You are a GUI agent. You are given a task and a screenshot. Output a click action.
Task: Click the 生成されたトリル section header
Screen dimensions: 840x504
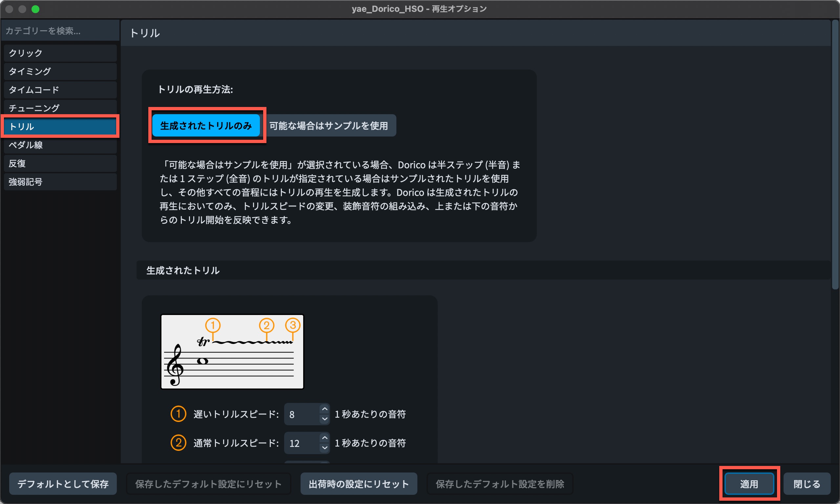pos(484,270)
